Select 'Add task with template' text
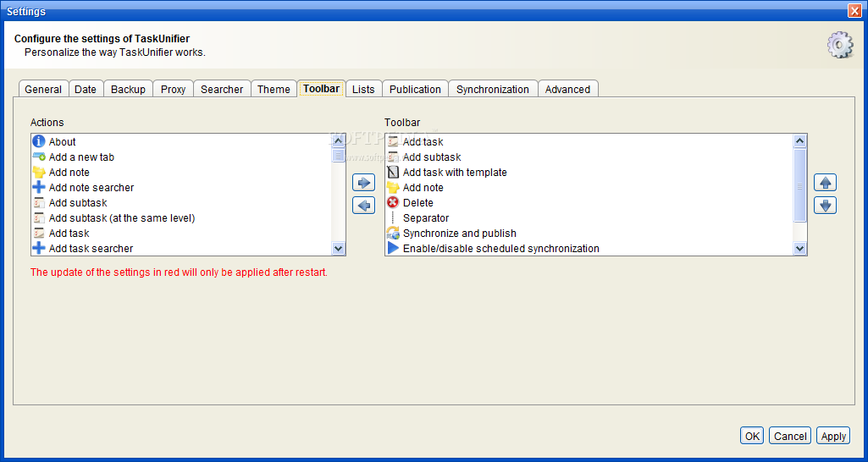 [455, 172]
